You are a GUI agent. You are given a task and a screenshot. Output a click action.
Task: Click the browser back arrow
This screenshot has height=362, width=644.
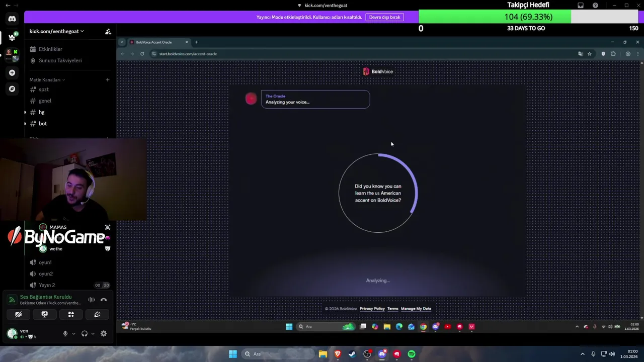(x=122, y=54)
